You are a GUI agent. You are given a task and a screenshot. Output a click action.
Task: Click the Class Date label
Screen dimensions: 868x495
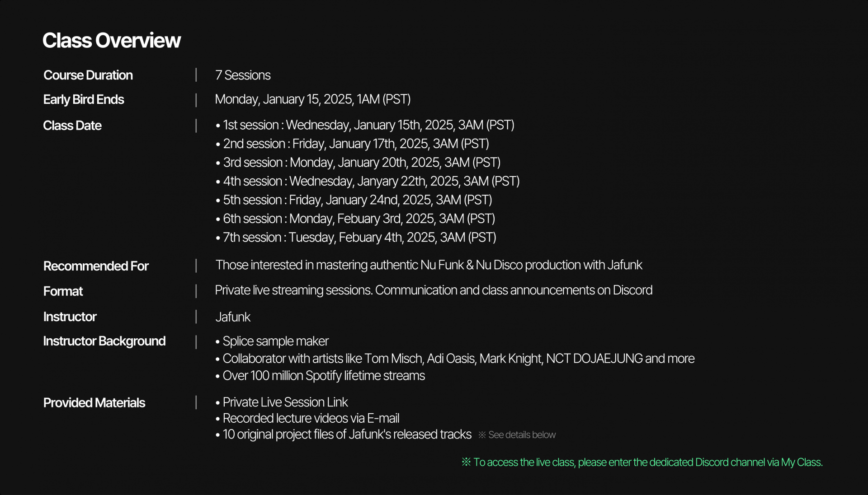pyautogui.click(x=72, y=126)
